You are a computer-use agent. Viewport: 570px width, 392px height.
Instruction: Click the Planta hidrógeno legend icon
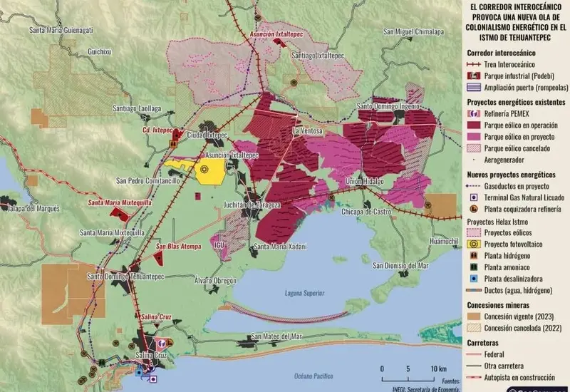474,256
